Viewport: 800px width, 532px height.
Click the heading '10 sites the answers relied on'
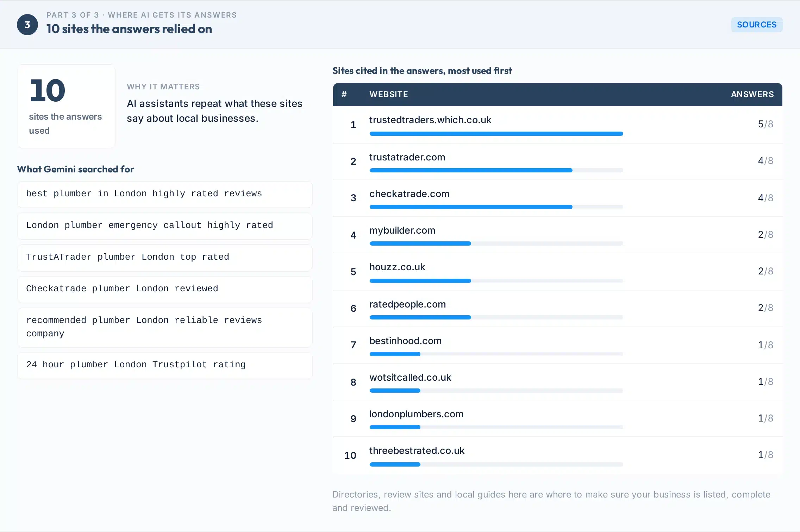click(x=129, y=29)
